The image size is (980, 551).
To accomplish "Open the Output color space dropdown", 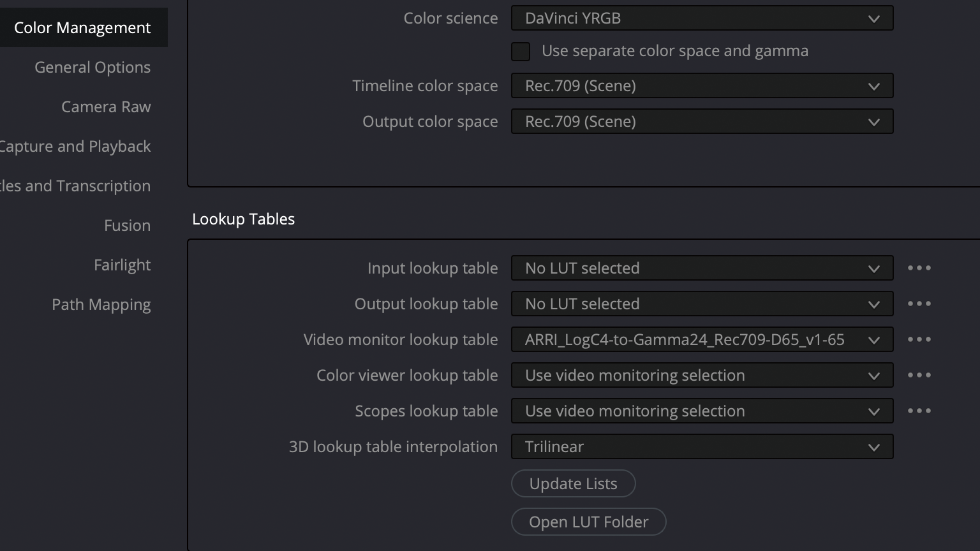I will 702,122.
